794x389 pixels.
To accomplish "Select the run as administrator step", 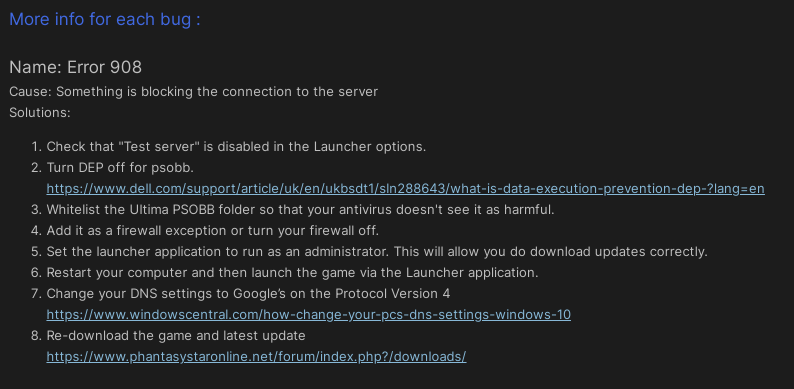I will (377, 252).
